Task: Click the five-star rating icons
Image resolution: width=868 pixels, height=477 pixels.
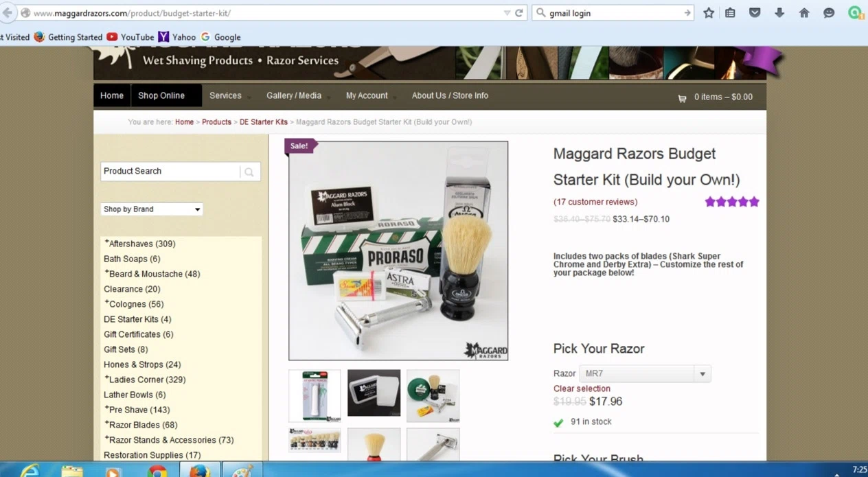Action: (x=732, y=202)
